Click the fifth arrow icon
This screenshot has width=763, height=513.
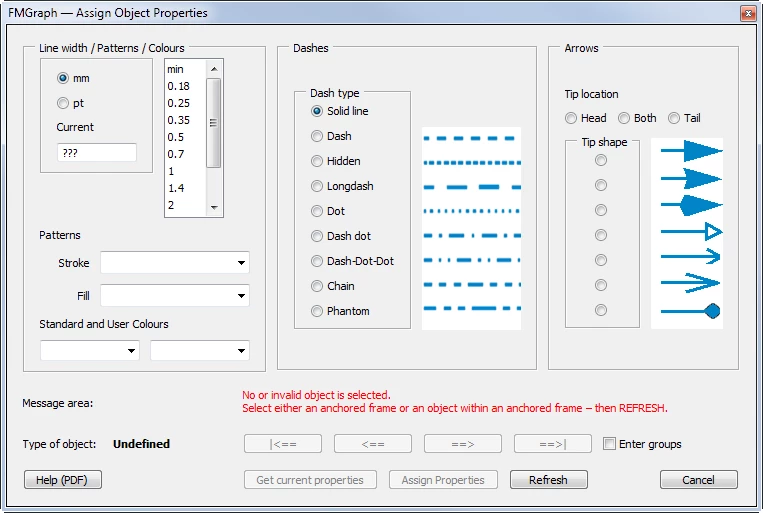click(x=690, y=256)
